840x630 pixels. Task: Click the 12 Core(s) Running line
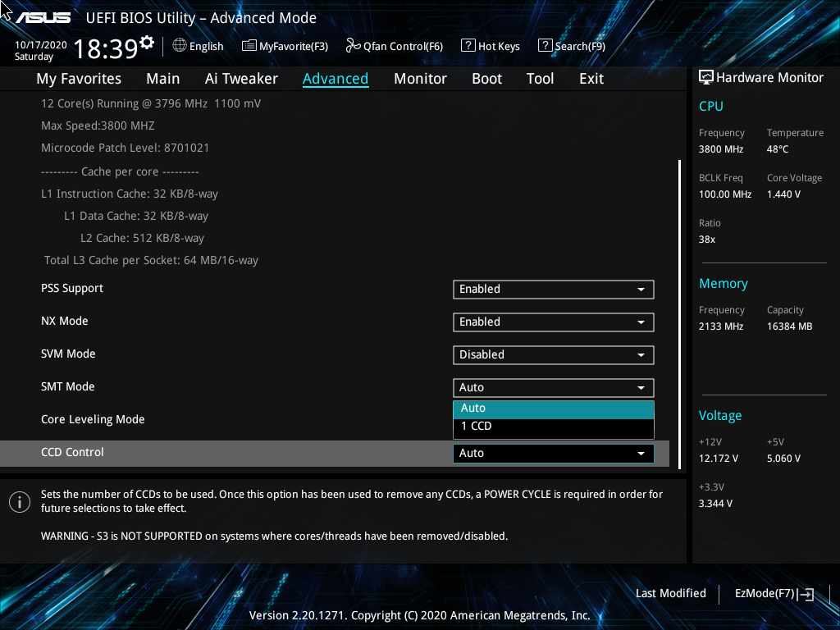(x=151, y=103)
